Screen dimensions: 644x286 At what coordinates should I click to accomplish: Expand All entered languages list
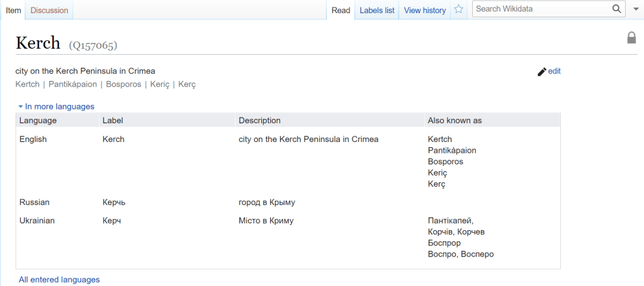[59, 280]
